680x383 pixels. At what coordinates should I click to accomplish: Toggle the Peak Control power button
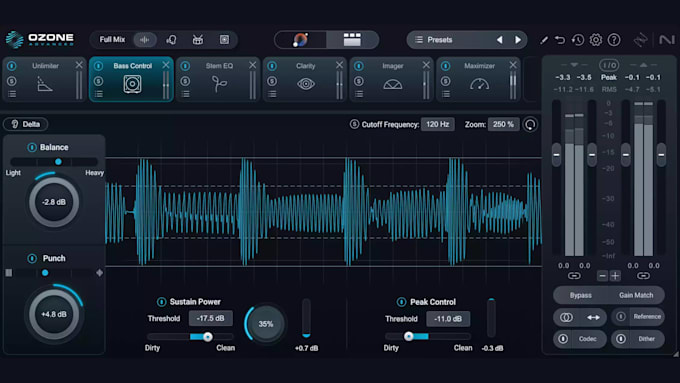[401, 301]
